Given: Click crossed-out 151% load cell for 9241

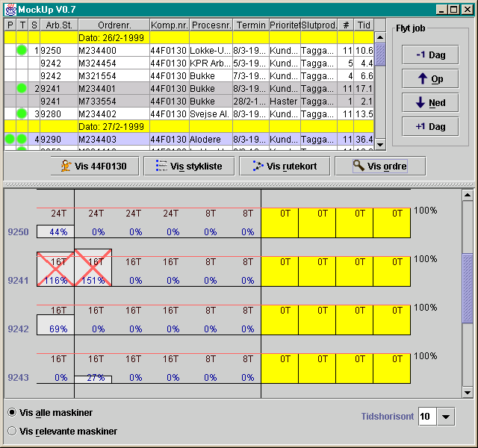Looking at the screenshot, I should point(93,267).
